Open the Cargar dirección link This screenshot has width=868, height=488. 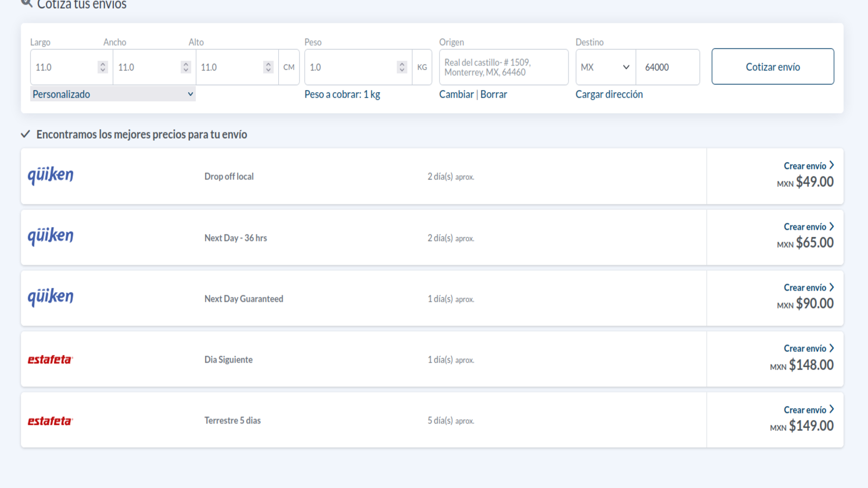click(x=609, y=94)
